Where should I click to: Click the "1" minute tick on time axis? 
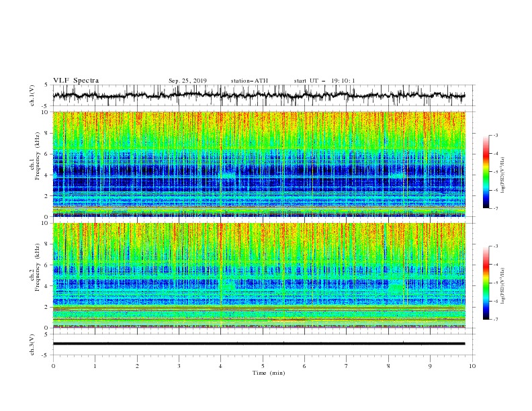(95, 366)
